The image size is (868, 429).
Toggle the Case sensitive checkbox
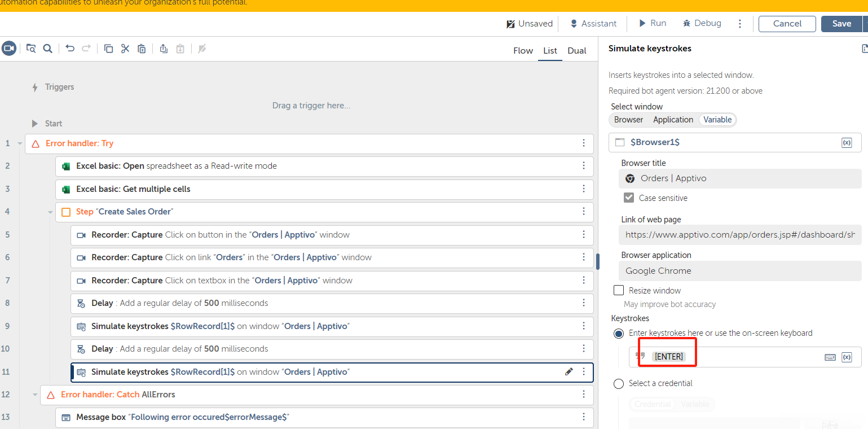pos(629,198)
